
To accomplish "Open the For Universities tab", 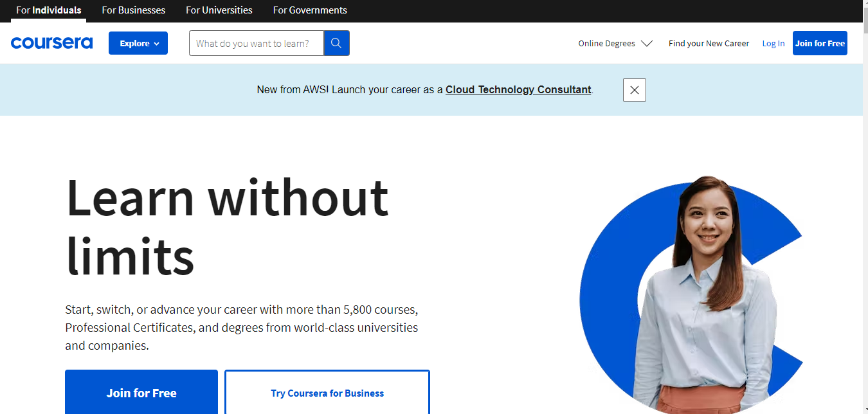I will (219, 10).
